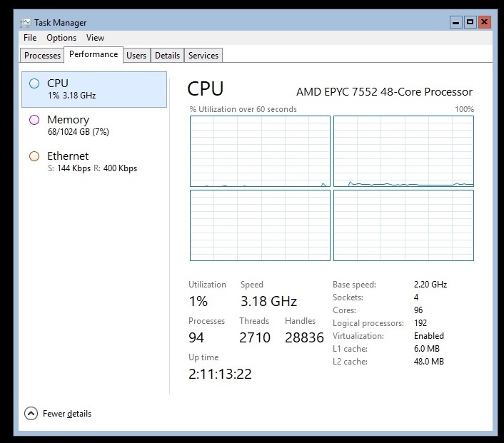Click the large CPU heading
Image resolution: width=504 pixels, height=443 pixels.
click(x=206, y=88)
